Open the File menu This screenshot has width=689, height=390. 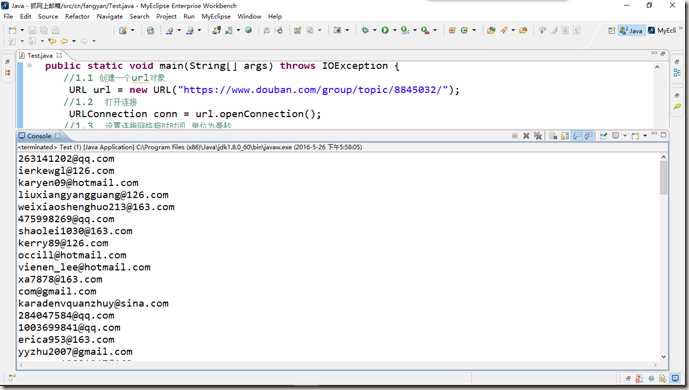point(8,16)
